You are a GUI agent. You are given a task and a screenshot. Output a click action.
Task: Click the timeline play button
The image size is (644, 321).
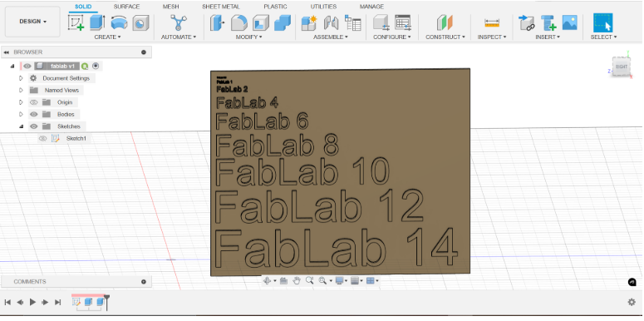pos(32,302)
